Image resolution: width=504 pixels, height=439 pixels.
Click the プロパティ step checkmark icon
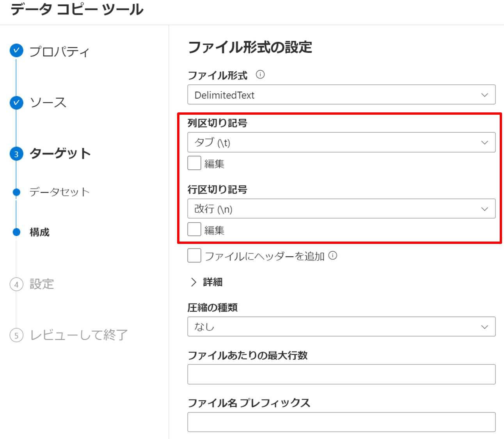pos(16,50)
